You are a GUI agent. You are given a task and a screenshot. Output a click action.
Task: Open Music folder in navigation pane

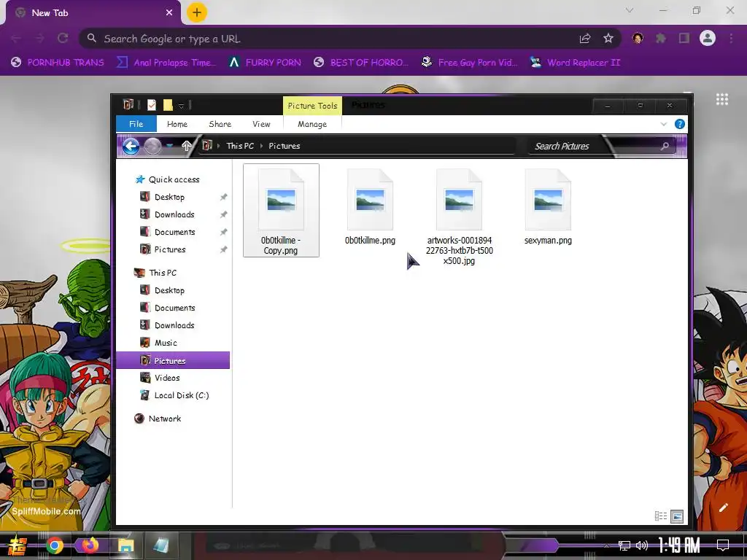[166, 343]
